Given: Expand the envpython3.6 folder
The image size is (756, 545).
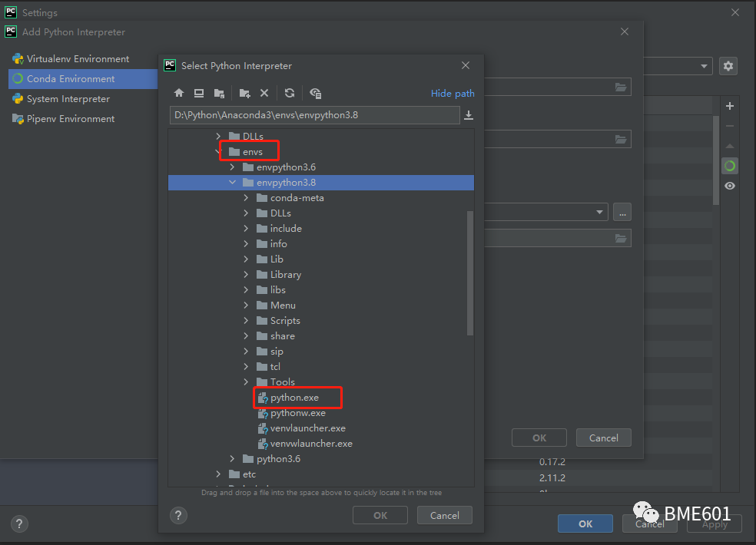Looking at the screenshot, I should click(x=232, y=167).
